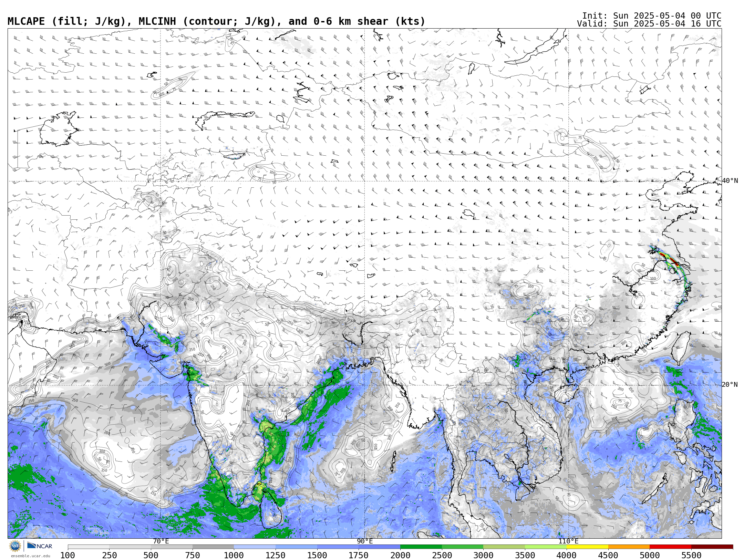The width and height of the screenshot is (744, 560).
Task: Click the NSF logo emblem
Action: [15, 546]
